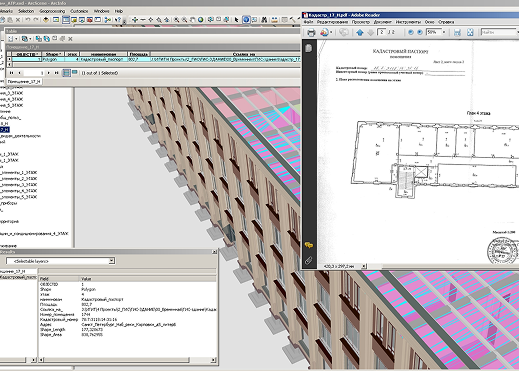Screen dimensions: 519x371
Task: Go to previous page in Adobe Reader
Action: click(x=360, y=32)
